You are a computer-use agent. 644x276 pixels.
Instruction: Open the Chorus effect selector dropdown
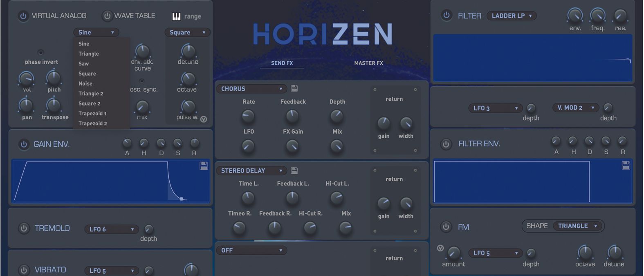(251, 89)
